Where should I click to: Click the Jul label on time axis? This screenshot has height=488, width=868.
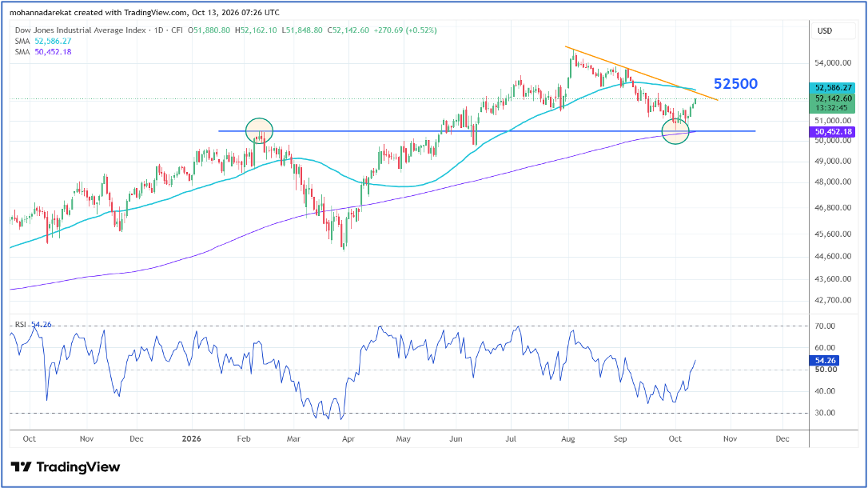511,438
